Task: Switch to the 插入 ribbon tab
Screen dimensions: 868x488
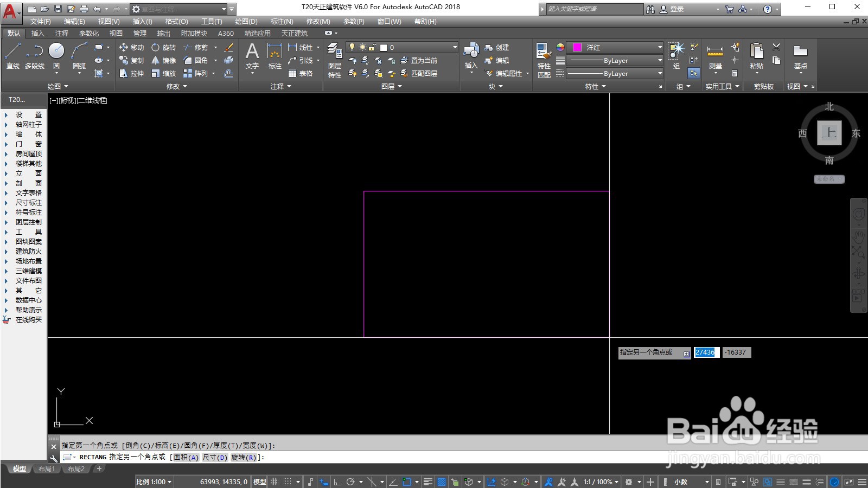Action: coord(38,34)
